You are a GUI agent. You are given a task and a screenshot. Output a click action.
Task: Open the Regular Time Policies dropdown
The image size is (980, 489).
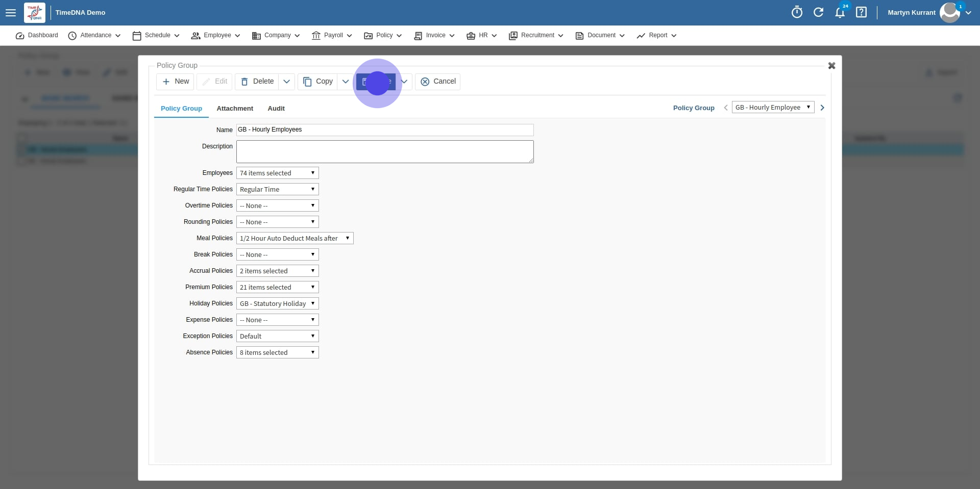(278, 190)
